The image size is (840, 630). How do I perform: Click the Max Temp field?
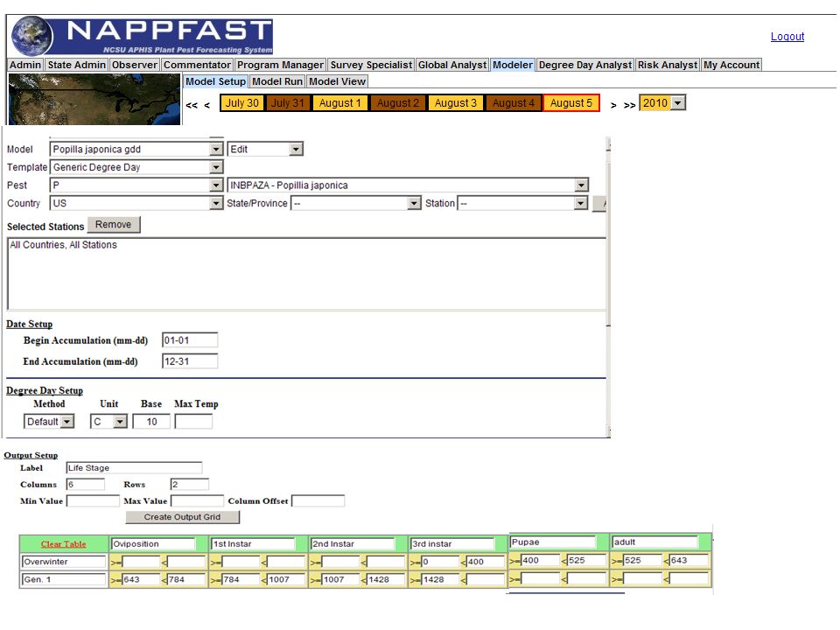pos(193,422)
